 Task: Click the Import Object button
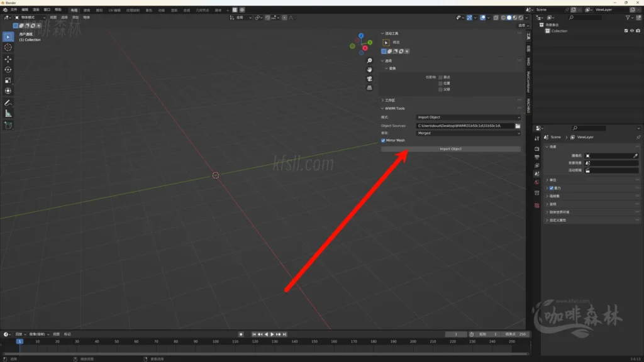[451, 149]
